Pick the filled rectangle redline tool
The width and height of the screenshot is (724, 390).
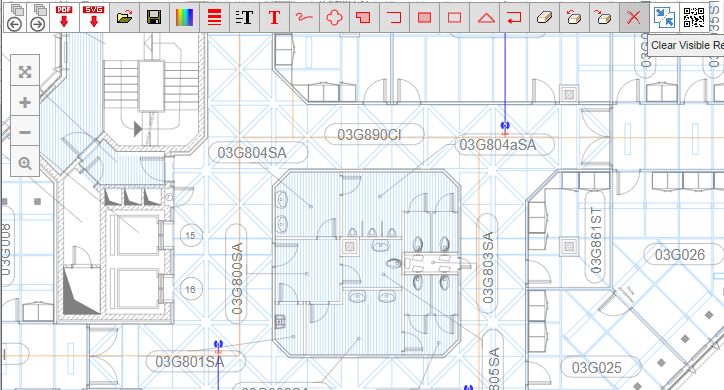click(x=424, y=17)
